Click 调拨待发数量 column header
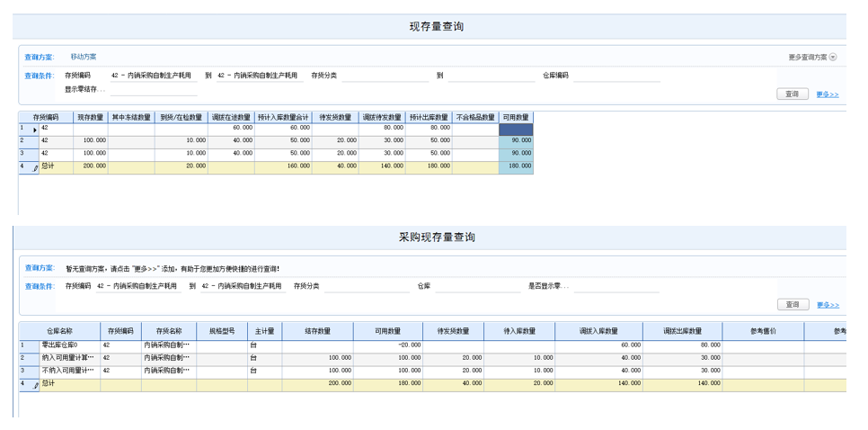The height and width of the screenshot is (430, 868). pos(381,118)
